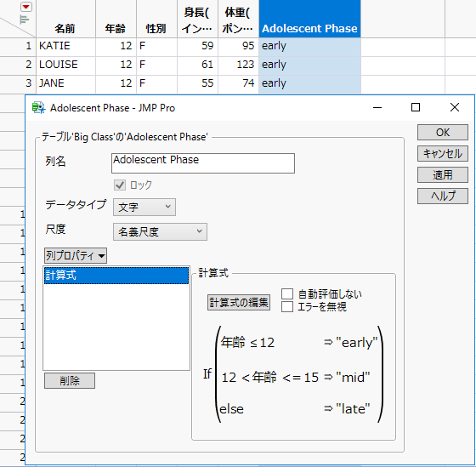This screenshot has width=476, height=467.
Task: Select the 年齢 column header
Action: pyautogui.click(x=116, y=19)
